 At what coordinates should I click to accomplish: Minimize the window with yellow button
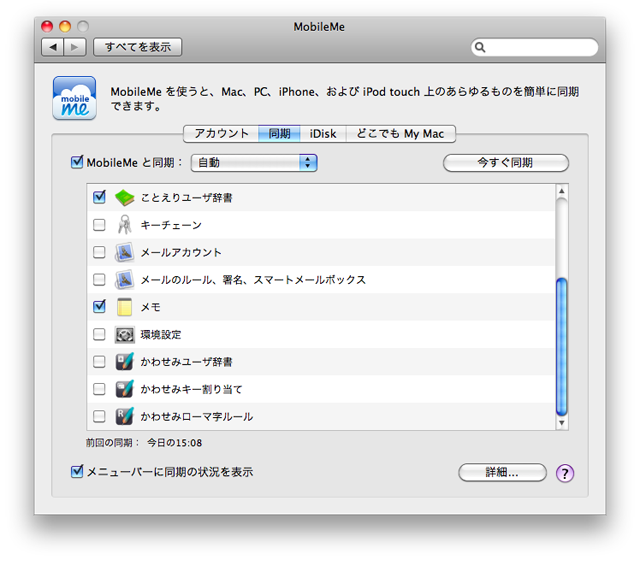click(x=65, y=27)
